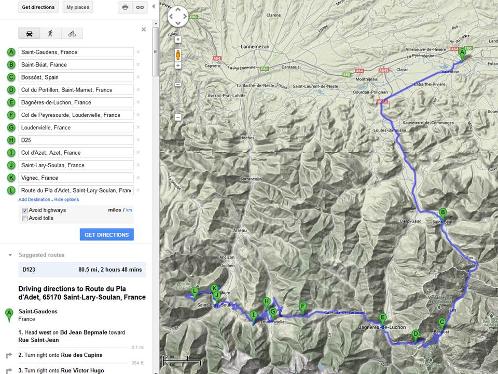Click the Hide options link
The height and width of the screenshot is (374, 498).
click(x=66, y=199)
